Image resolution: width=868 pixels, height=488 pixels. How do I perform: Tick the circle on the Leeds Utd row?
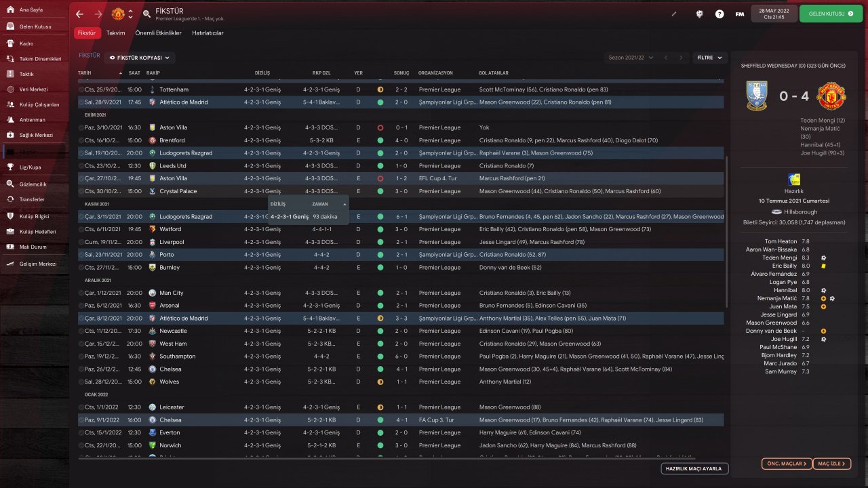pos(81,166)
